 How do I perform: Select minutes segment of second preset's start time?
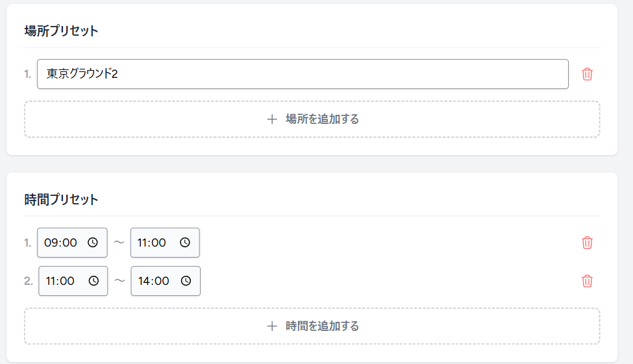[68, 281]
